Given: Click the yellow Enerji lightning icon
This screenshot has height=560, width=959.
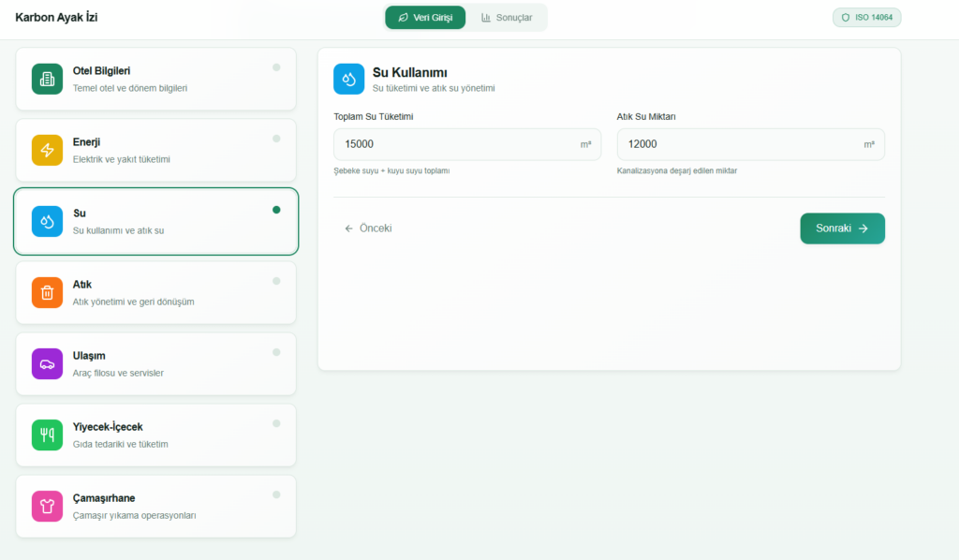Looking at the screenshot, I should [47, 150].
